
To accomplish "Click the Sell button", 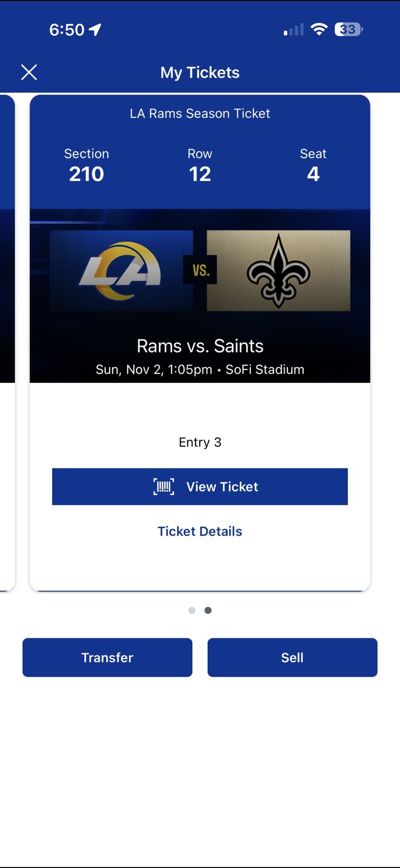I will tap(292, 657).
